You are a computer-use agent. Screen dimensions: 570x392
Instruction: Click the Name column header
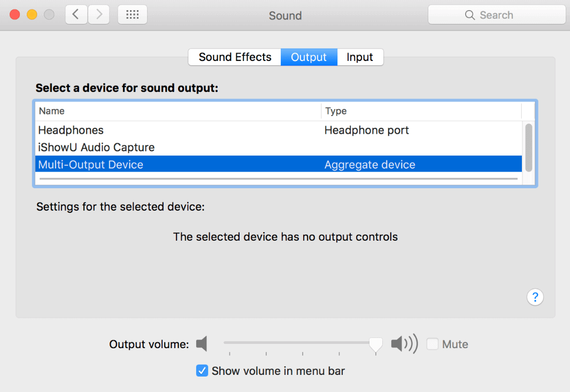pyautogui.click(x=52, y=111)
